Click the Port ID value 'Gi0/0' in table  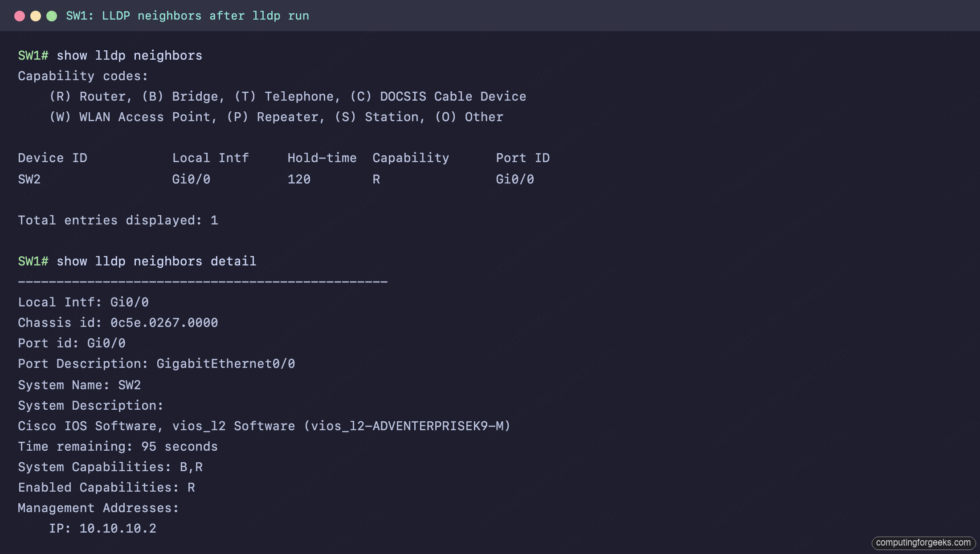515,179
